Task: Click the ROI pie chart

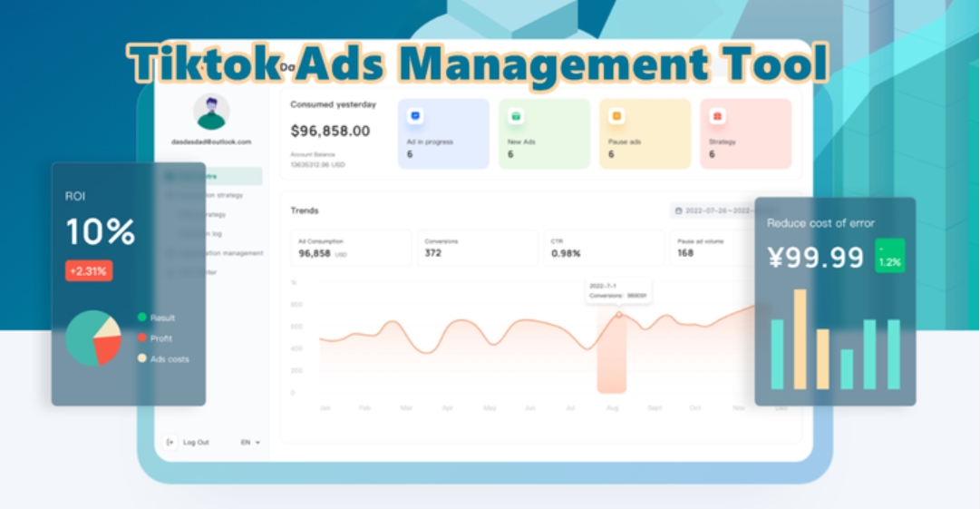Action: tap(93, 338)
